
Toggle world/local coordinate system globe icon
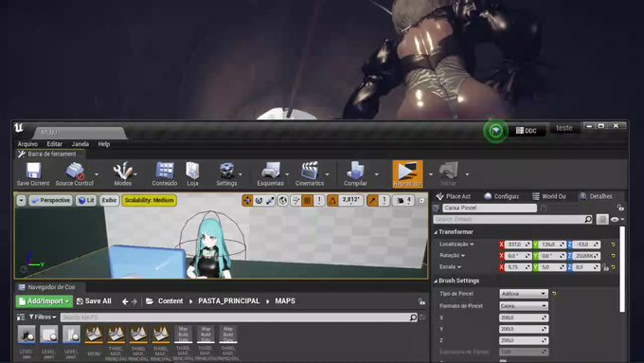(282, 201)
